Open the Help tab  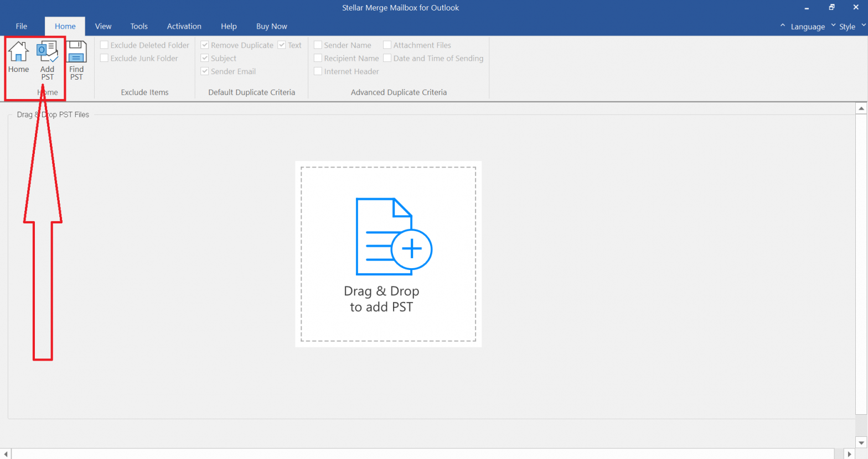(229, 26)
